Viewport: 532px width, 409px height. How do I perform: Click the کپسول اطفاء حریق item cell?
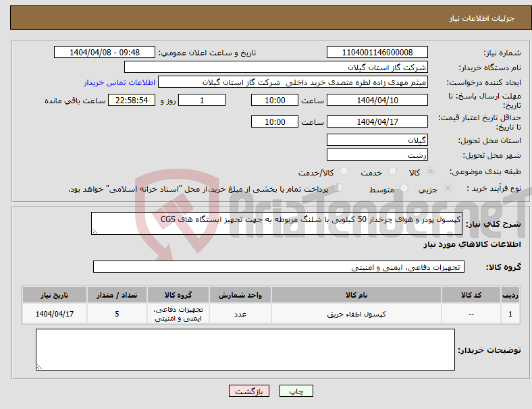coord(356,314)
